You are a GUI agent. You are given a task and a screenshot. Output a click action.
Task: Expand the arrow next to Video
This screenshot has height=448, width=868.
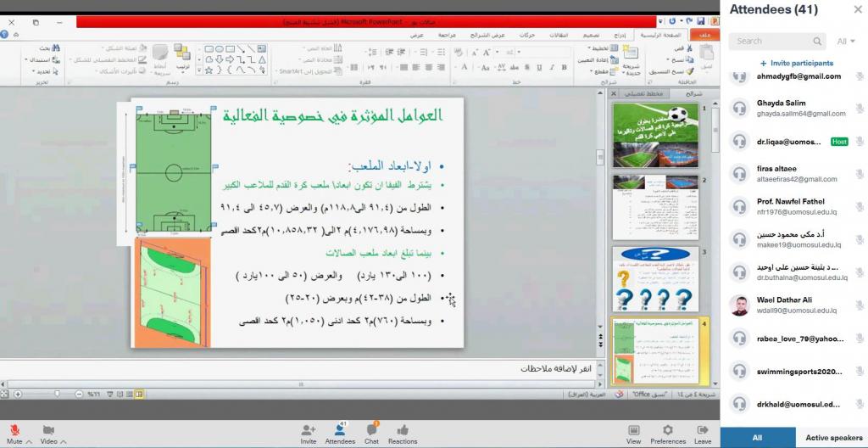[65, 442]
